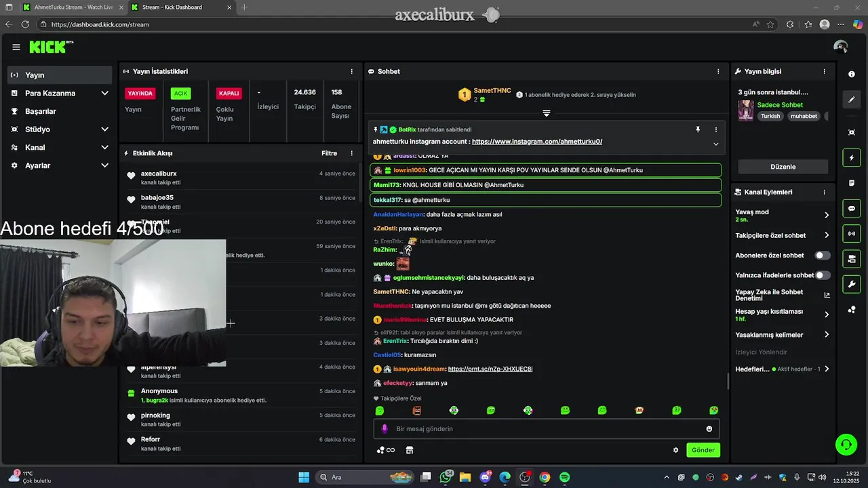868x488 pixels.
Task: Select the pencil edit icon in right rail
Action: pos(852,100)
